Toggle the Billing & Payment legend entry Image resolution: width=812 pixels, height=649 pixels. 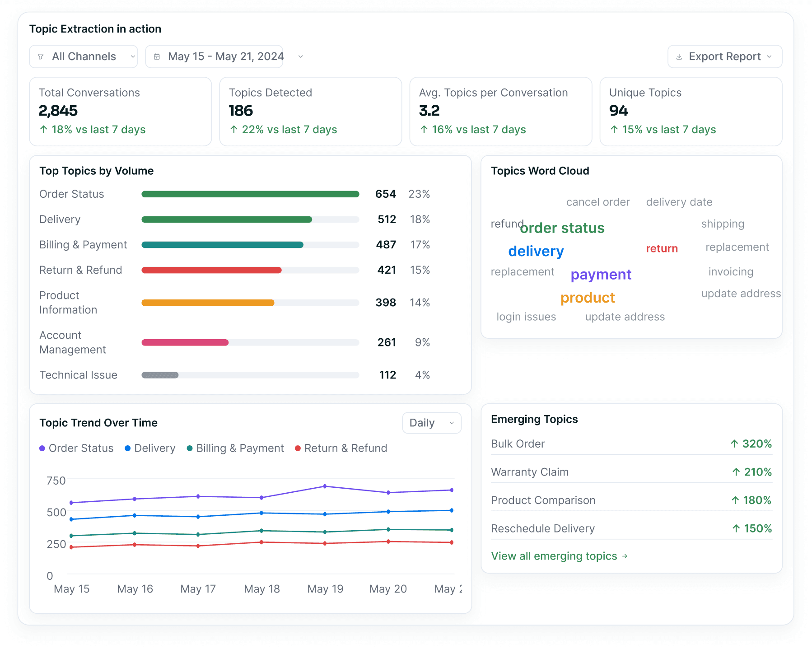[235, 448]
